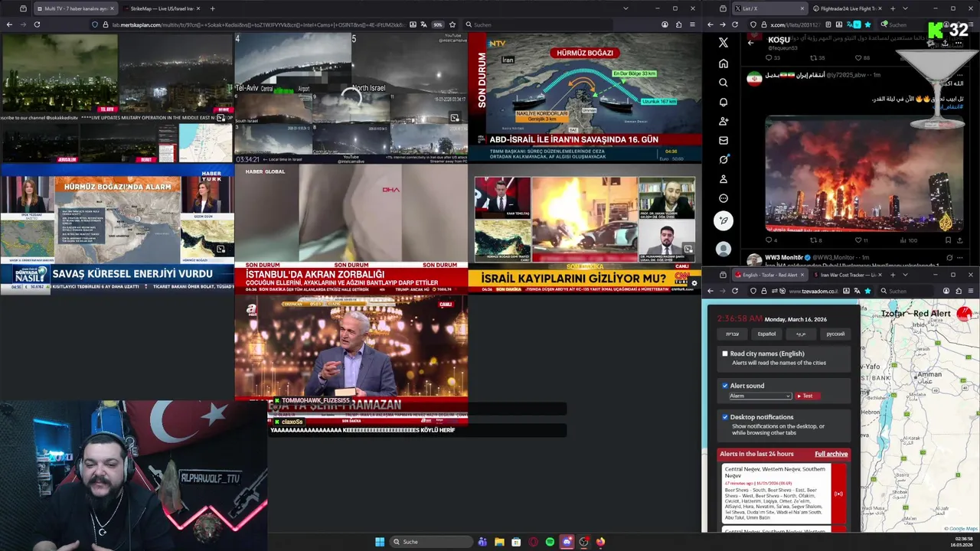
Task: Expand tab list arrow in Tzofar browser window
Action: tap(905, 275)
